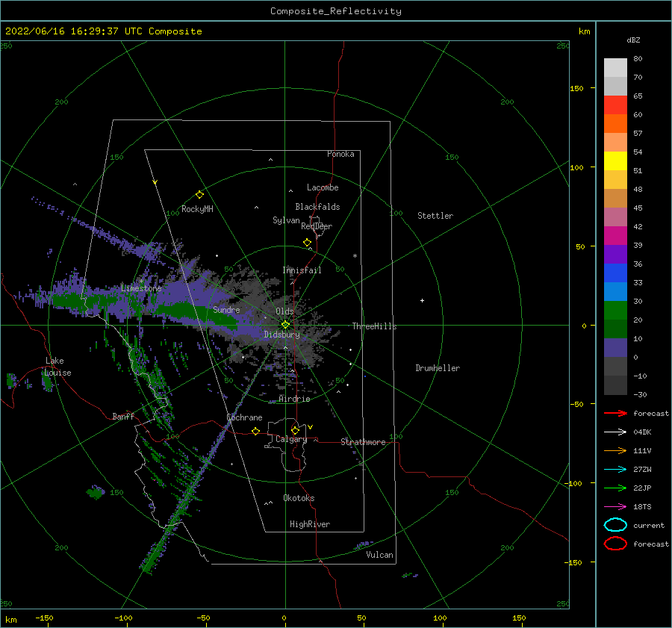Viewport: 672px width, 628px height.
Task: Click the Ponoka label
Action: (340, 154)
